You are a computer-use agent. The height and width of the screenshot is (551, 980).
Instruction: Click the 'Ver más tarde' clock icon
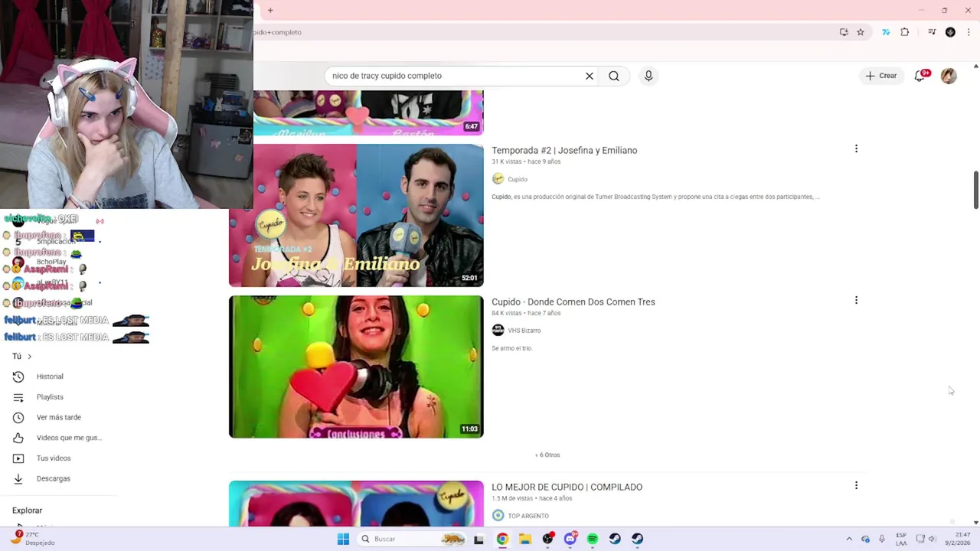click(x=19, y=417)
